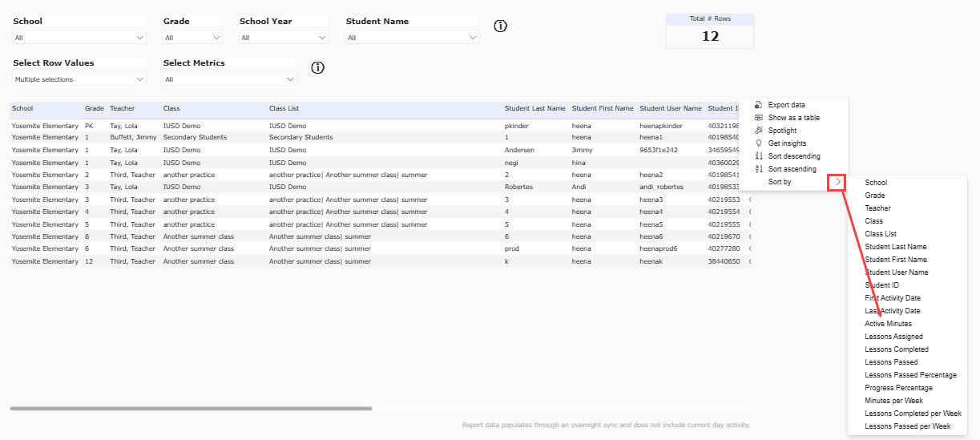Click the Show as a table icon
980x440 pixels.
(759, 118)
